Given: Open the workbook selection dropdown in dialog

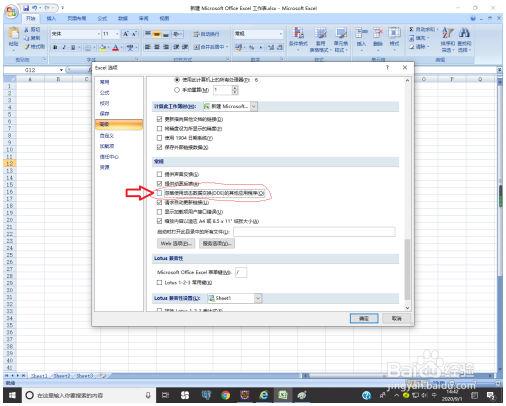Looking at the screenshot, I should pos(254,106).
